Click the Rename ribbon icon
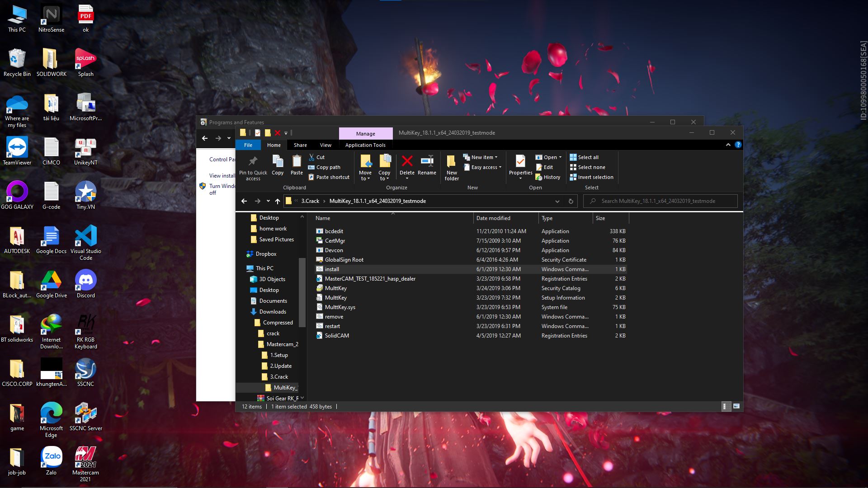Image resolution: width=868 pixels, height=488 pixels. point(427,161)
